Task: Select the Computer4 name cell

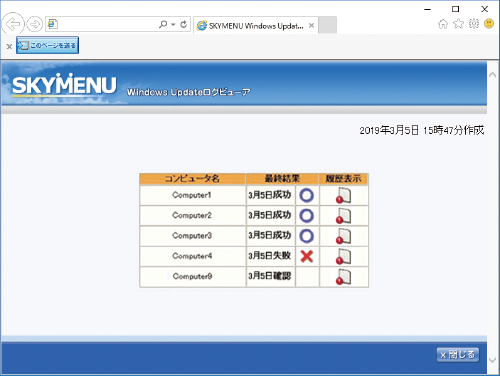Action: click(x=192, y=256)
